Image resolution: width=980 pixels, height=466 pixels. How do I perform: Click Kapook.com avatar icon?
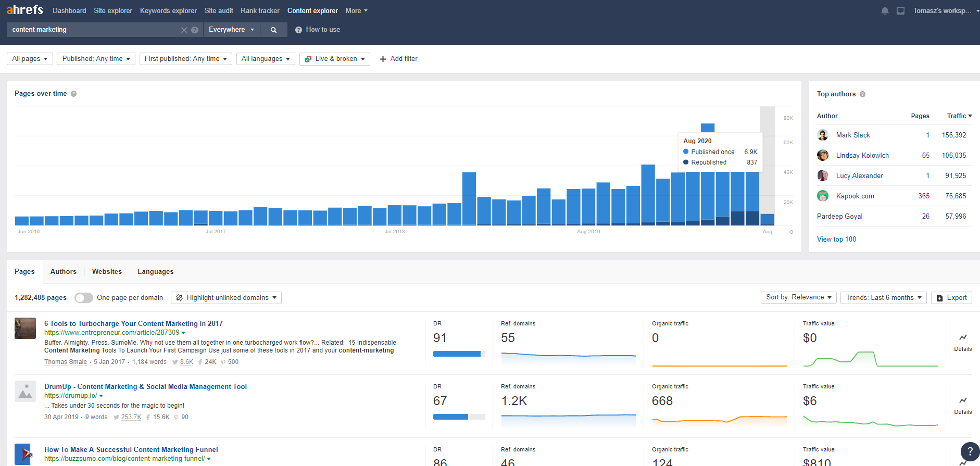823,196
